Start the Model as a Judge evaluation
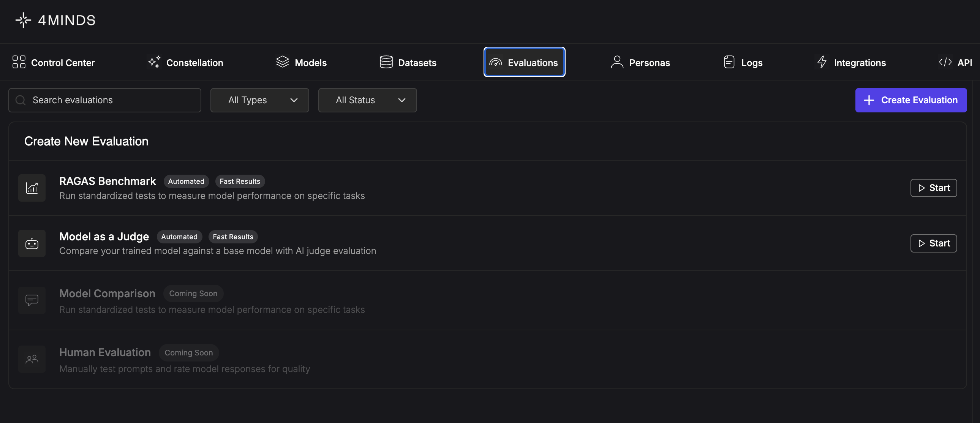This screenshot has height=423, width=980. tap(934, 243)
